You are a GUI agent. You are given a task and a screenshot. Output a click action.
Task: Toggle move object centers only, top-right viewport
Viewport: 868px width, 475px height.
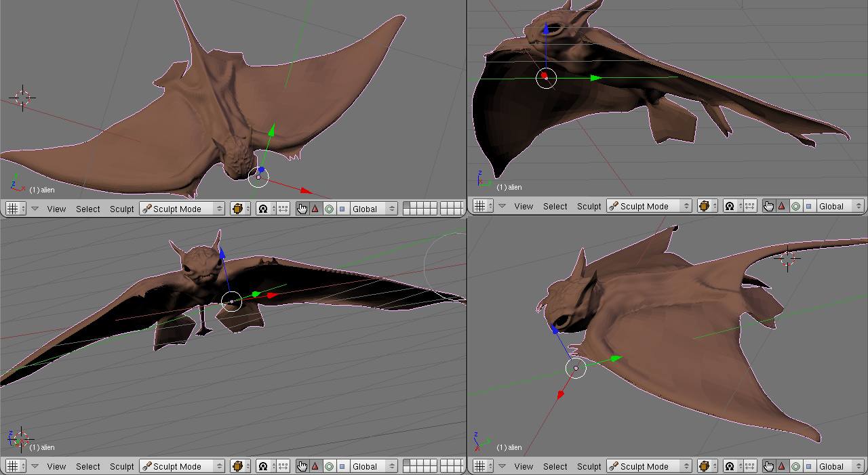[751, 206]
